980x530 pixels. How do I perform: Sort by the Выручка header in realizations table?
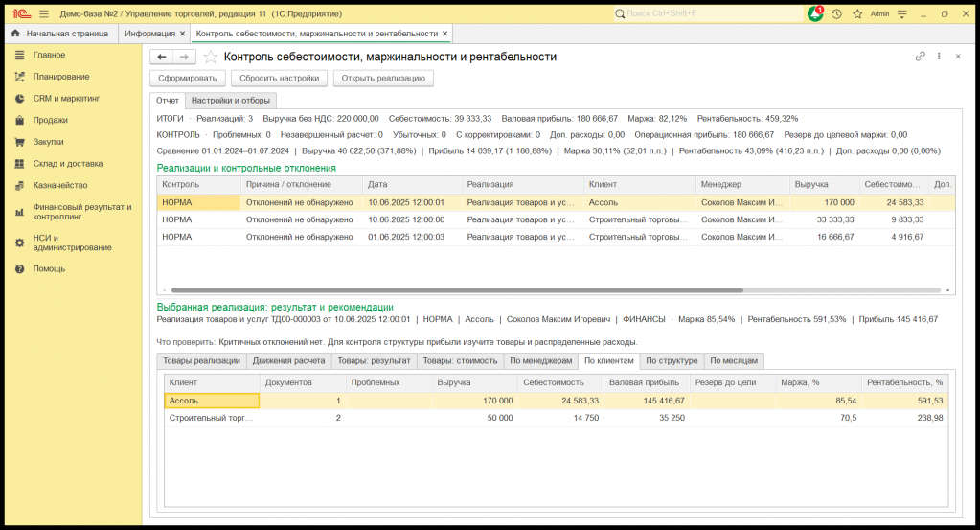click(x=824, y=184)
